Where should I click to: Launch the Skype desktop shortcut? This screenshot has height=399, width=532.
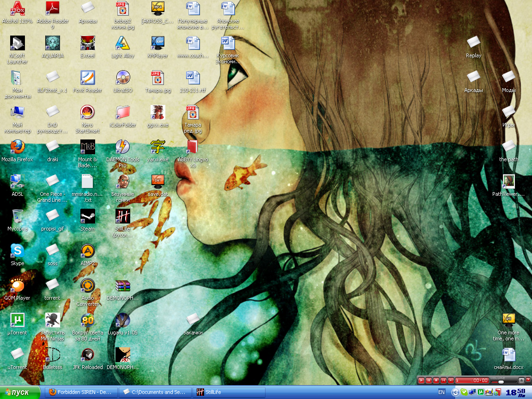point(17,255)
